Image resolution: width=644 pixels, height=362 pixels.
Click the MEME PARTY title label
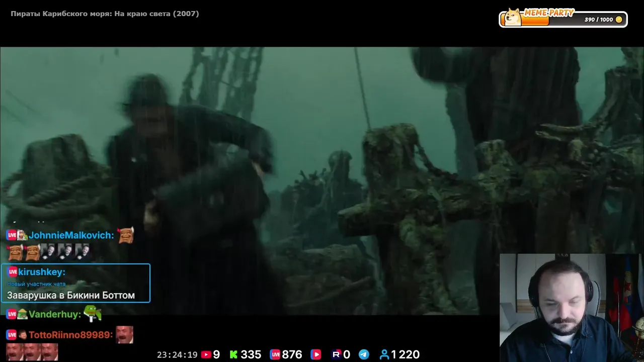548,13
